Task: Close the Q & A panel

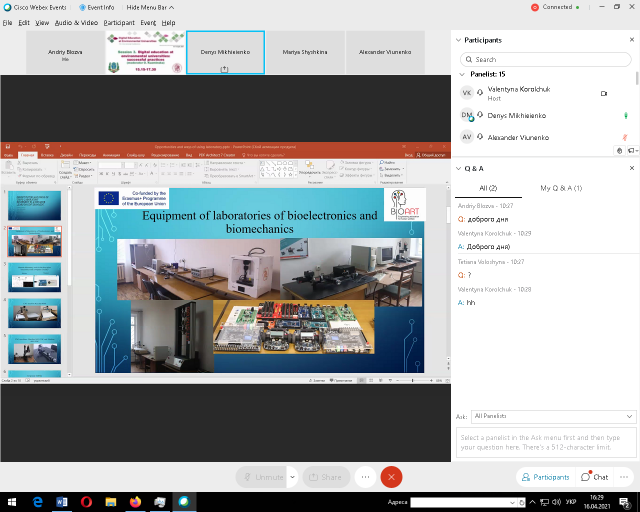Action: [629, 168]
